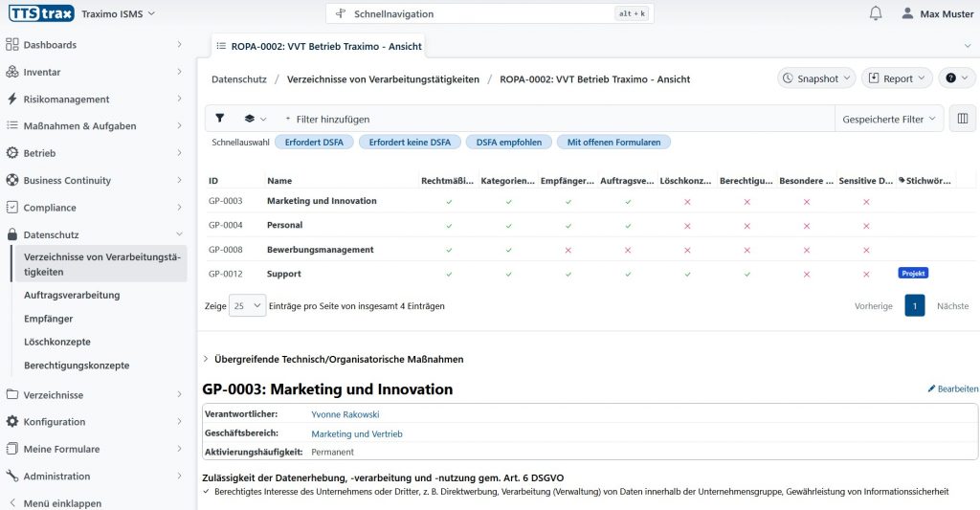Viewport: 980px width, 510px height.
Task: Open the Yvonne Rakowski link
Action: (345, 413)
